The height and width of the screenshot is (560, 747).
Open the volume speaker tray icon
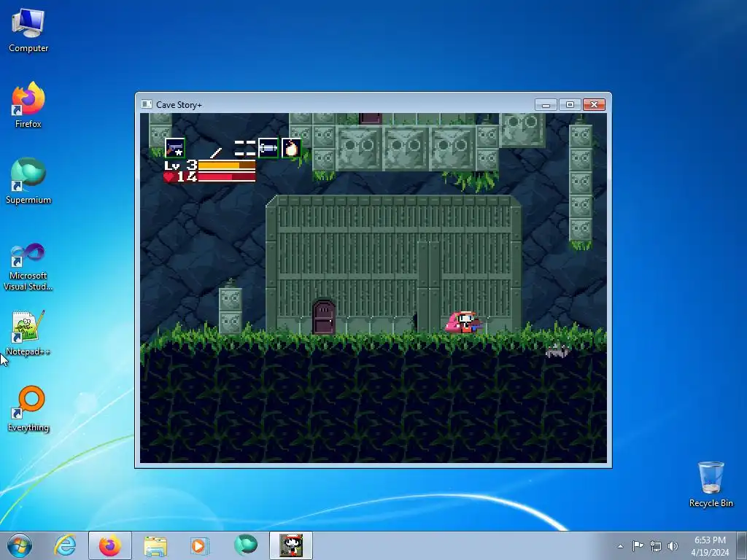(673, 546)
